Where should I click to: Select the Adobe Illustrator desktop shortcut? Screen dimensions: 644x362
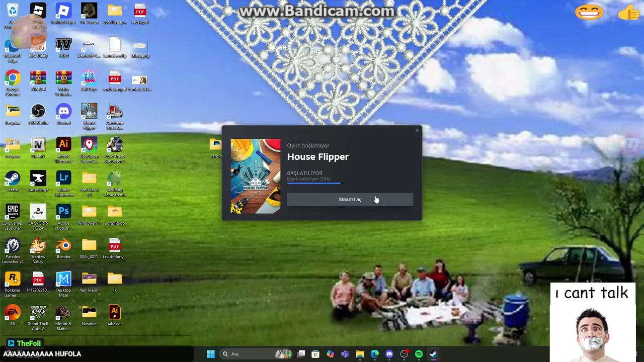tap(63, 151)
